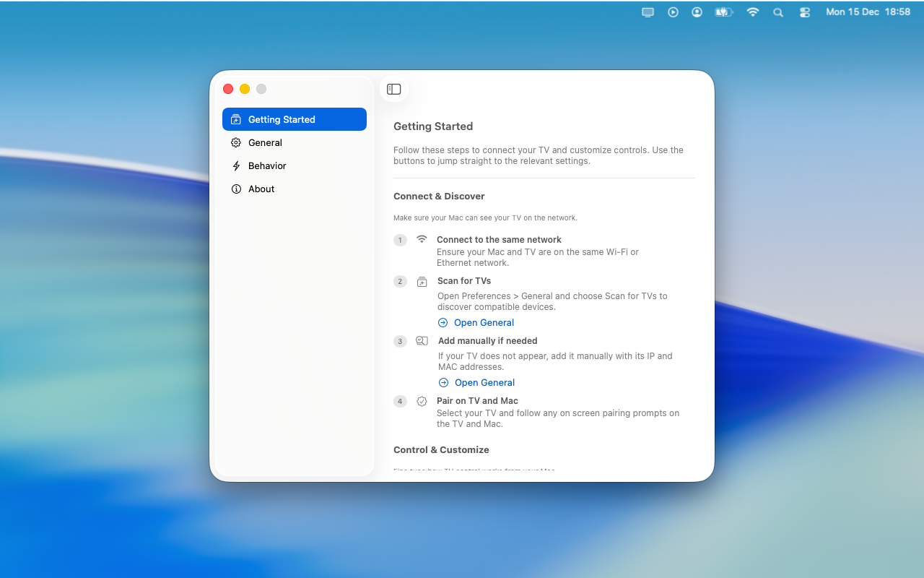Click the Pair on TV checkmark badge icon
Screen dimensions: 924x578
[x=422, y=401]
